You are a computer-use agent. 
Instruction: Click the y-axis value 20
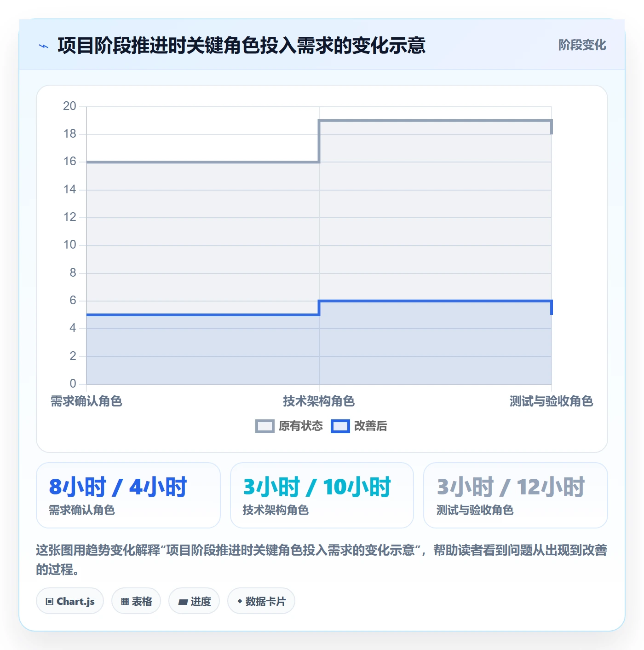(x=69, y=106)
